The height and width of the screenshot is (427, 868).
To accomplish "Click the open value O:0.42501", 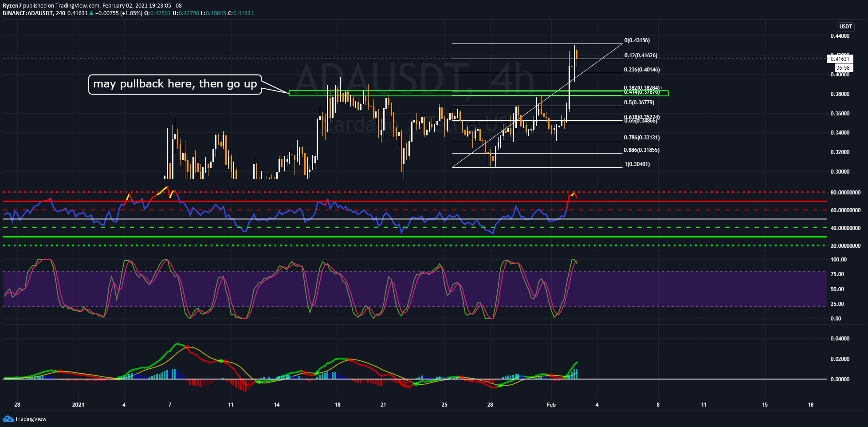I will [157, 13].
